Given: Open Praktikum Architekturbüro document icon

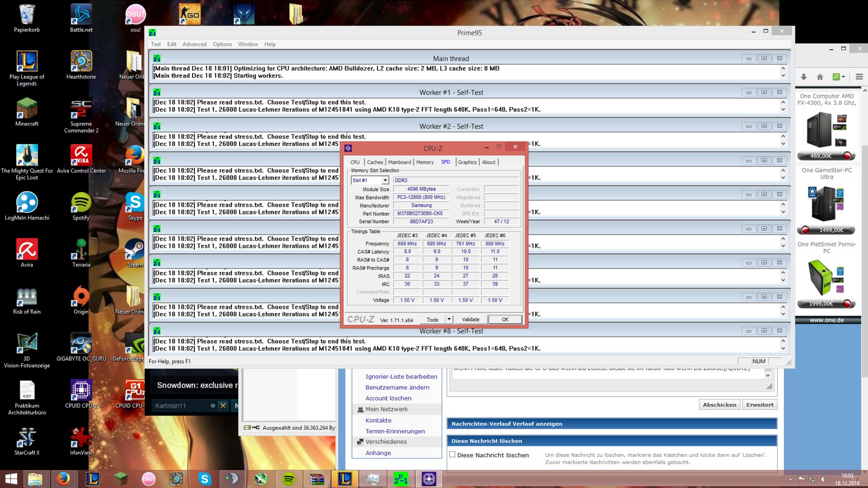Looking at the screenshot, I should (27, 398).
